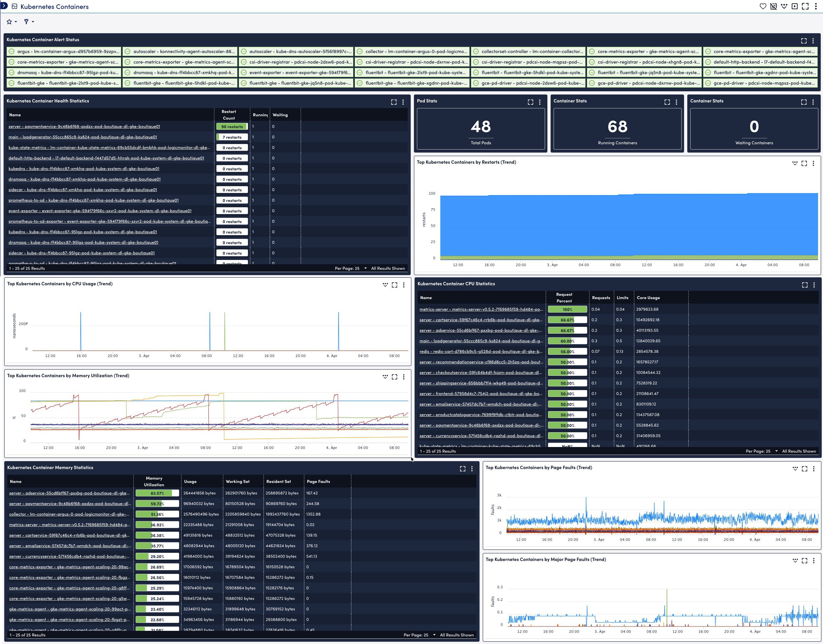The height and width of the screenshot is (644, 823).
Task: Toggle fullscreen on Container Stats widget
Action: tap(667, 102)
